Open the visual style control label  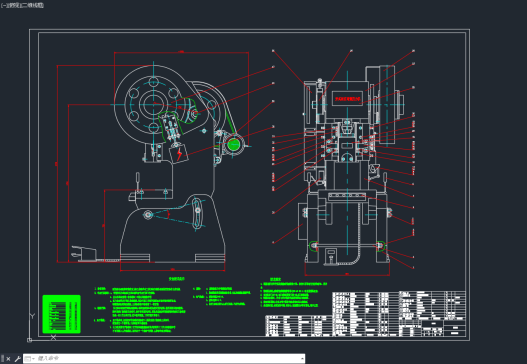(x=33, y=5)
